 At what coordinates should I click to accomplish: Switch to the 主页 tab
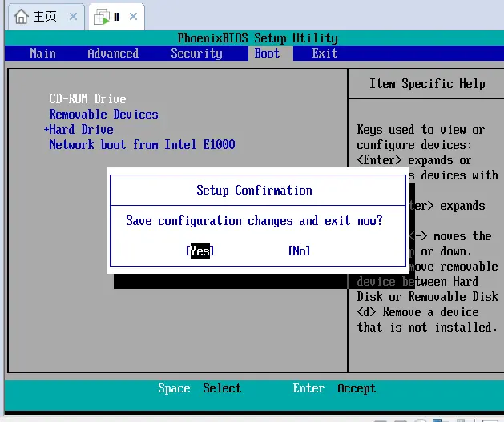click(46, 16)
